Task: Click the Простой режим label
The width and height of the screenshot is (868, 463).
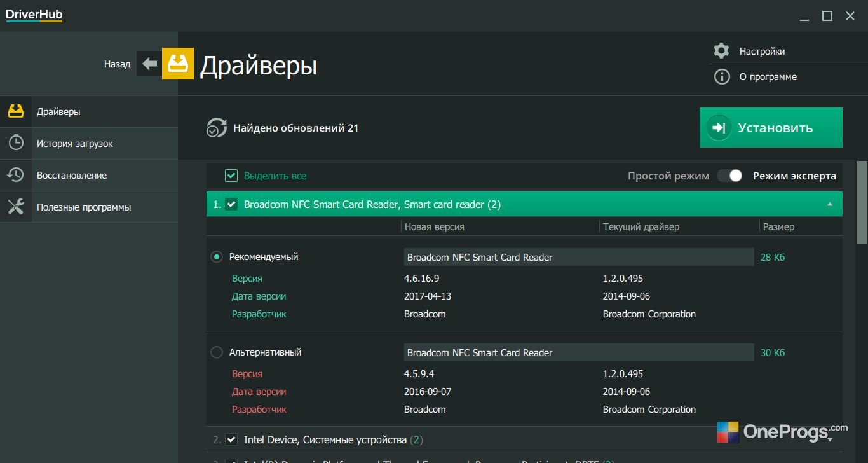Action: click(668, 176)
